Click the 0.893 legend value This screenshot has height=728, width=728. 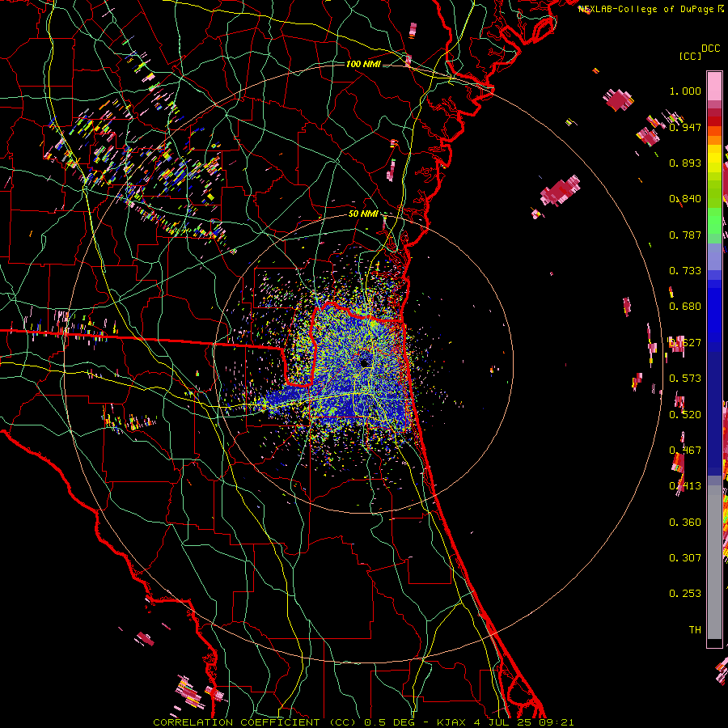(x=685, y=163)
